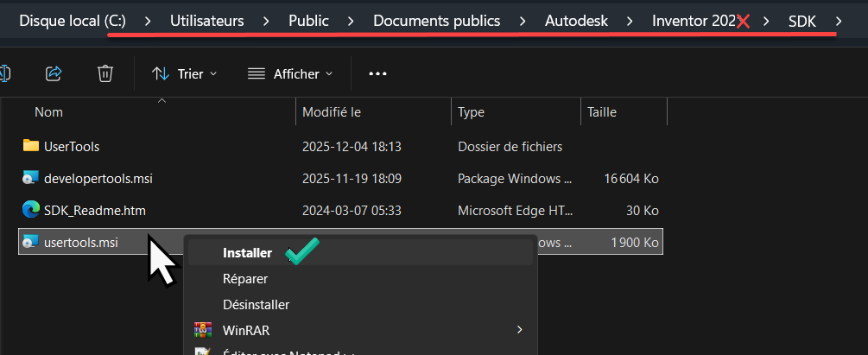This screenshot has height=355, width=868.
Task: Click the UserTools folder icon
Action: (31, 146)
